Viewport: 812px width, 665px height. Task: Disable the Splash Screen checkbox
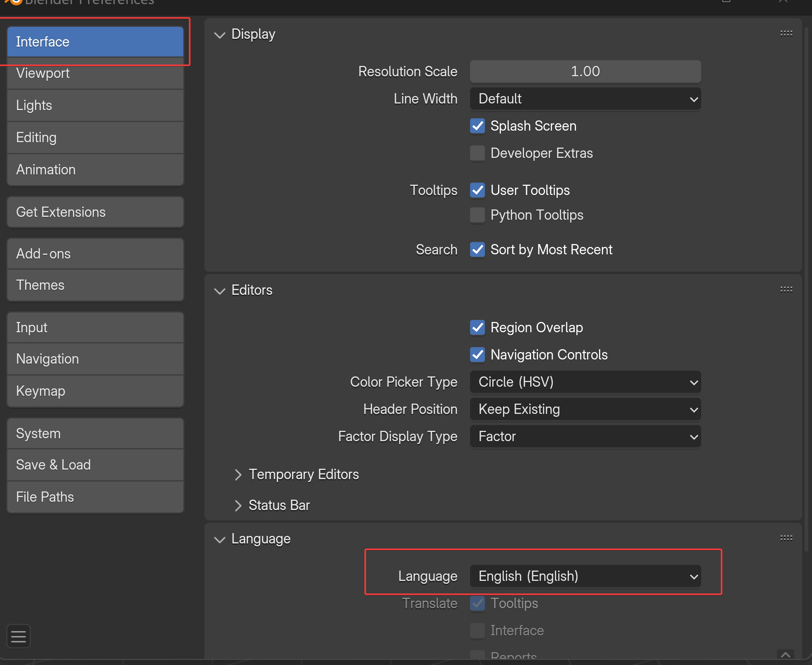(x=477, y=126)
